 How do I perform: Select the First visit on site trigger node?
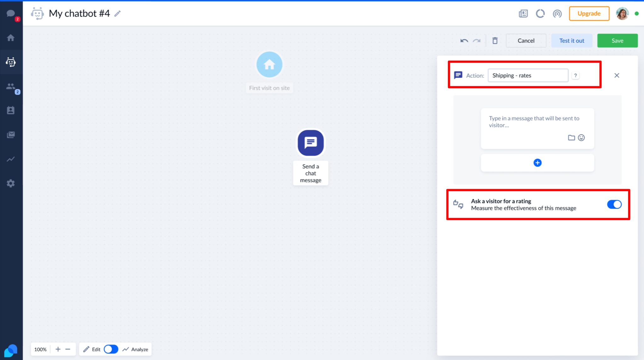[269, 65]
